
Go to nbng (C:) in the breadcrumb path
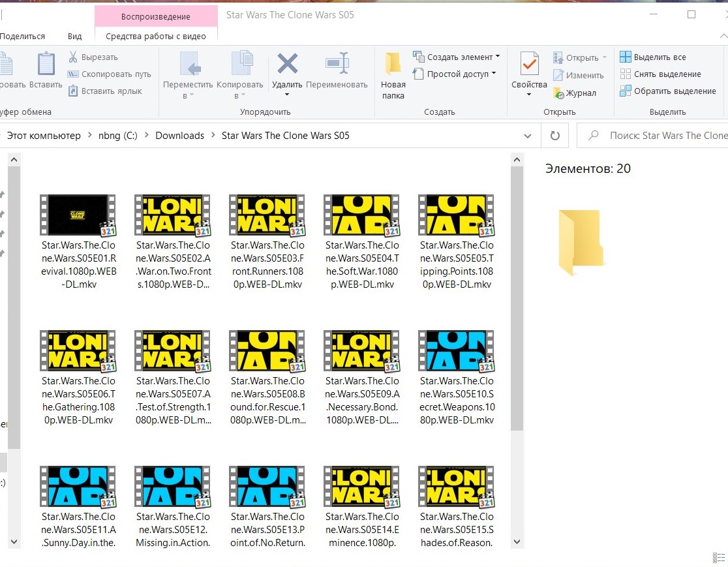click(118, 136)
